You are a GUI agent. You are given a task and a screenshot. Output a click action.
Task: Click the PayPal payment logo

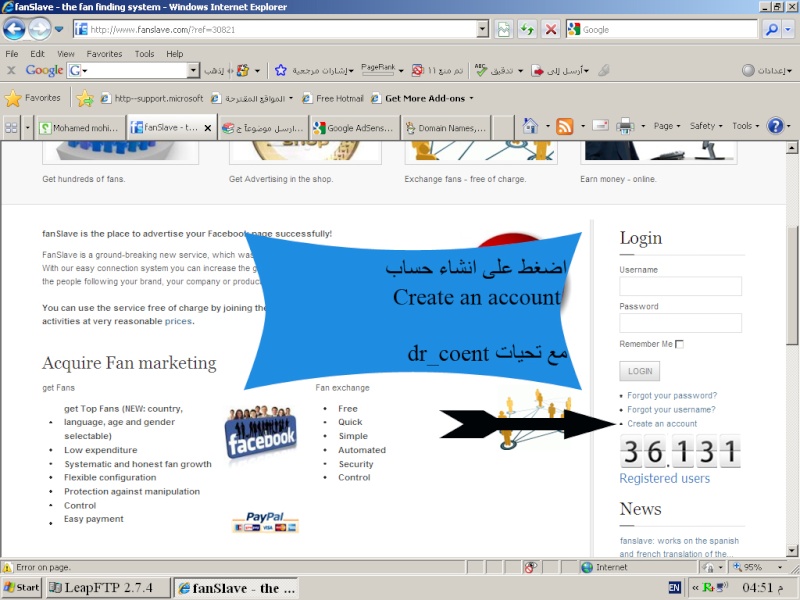point(265,522)
